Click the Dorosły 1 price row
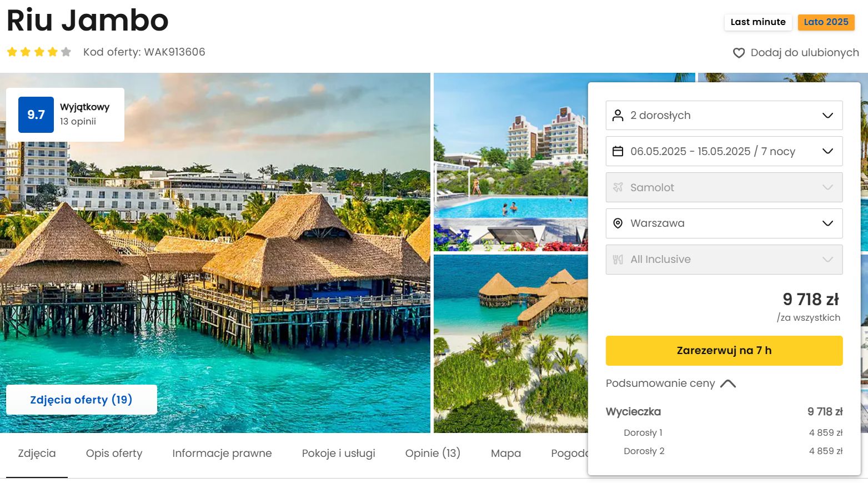The height and width of the screenshot is (483, 868). click(733, 433)
